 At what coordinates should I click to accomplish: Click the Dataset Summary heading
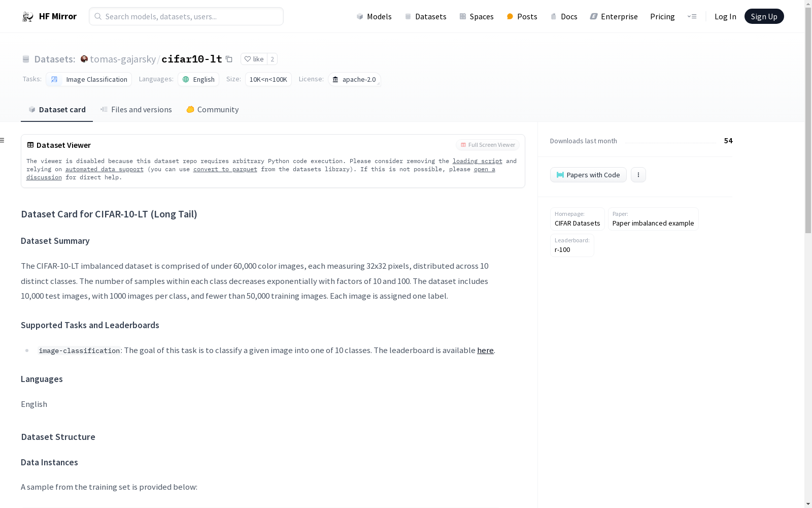(55, 241)
